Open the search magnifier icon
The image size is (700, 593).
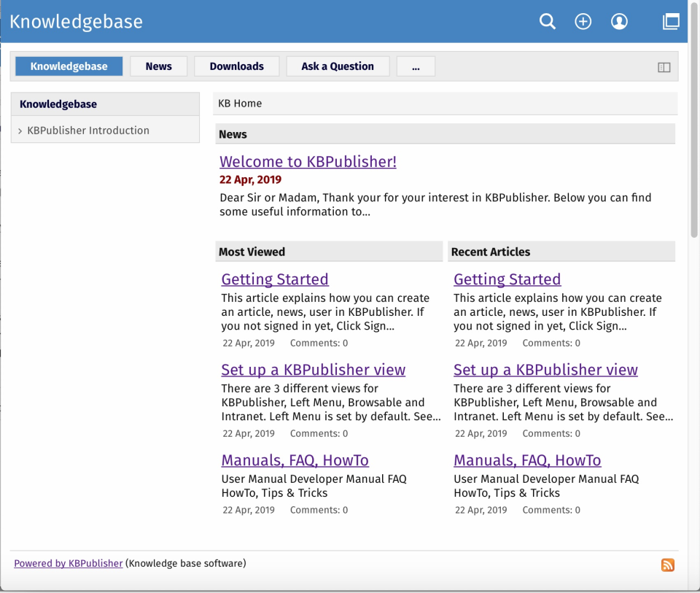click(x=548, y=21)
